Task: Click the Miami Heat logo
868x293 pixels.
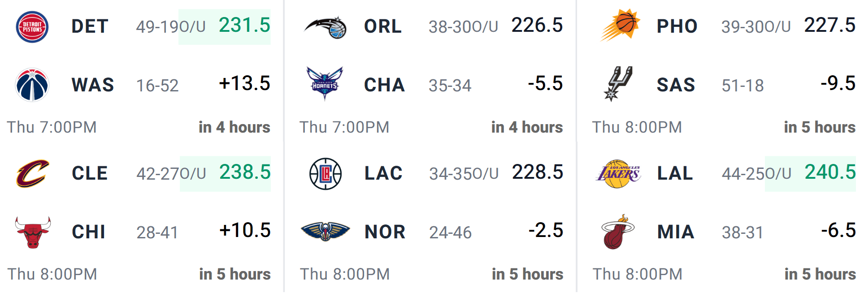Action: (618, 232)
